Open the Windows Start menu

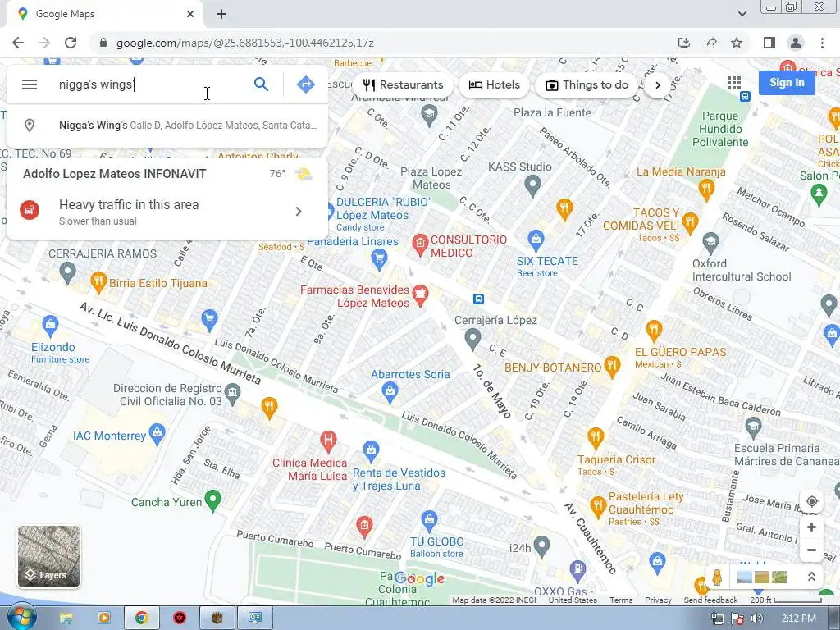click(21, 618)
